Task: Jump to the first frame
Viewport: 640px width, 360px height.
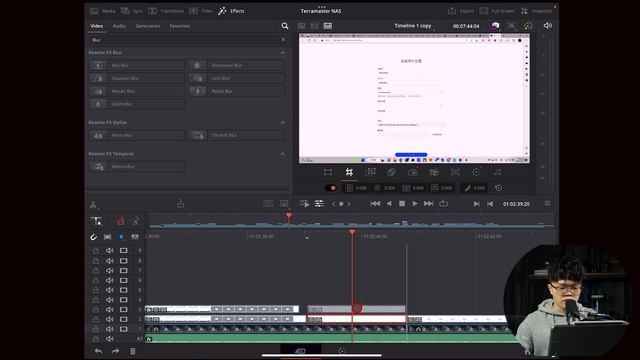Action: [375, 204]
